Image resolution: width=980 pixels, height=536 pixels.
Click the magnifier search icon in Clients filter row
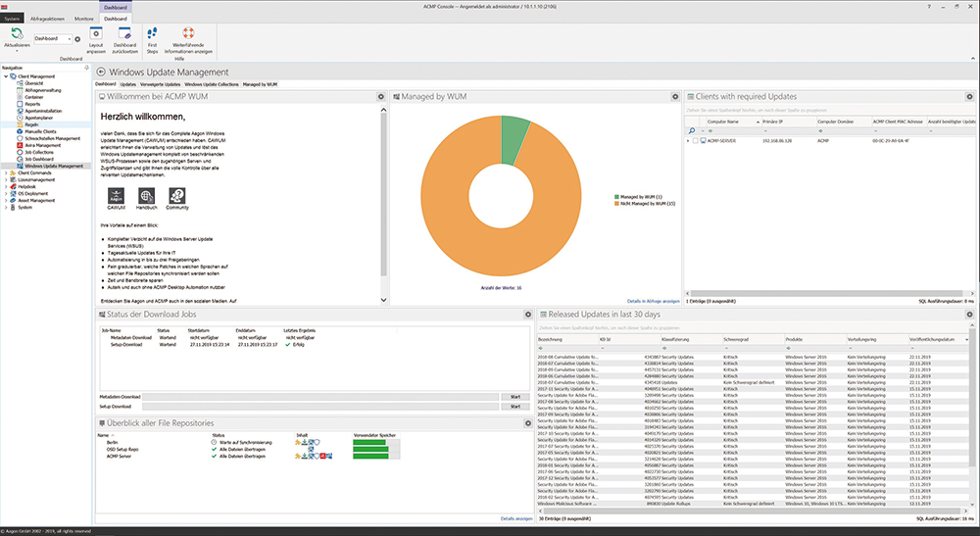tap(691, 130)
